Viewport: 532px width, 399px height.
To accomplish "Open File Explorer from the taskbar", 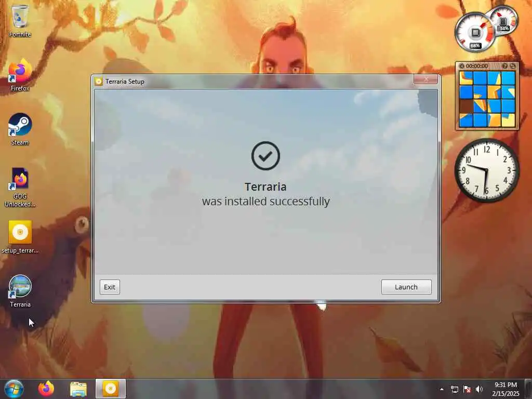I will pos(78,389).
